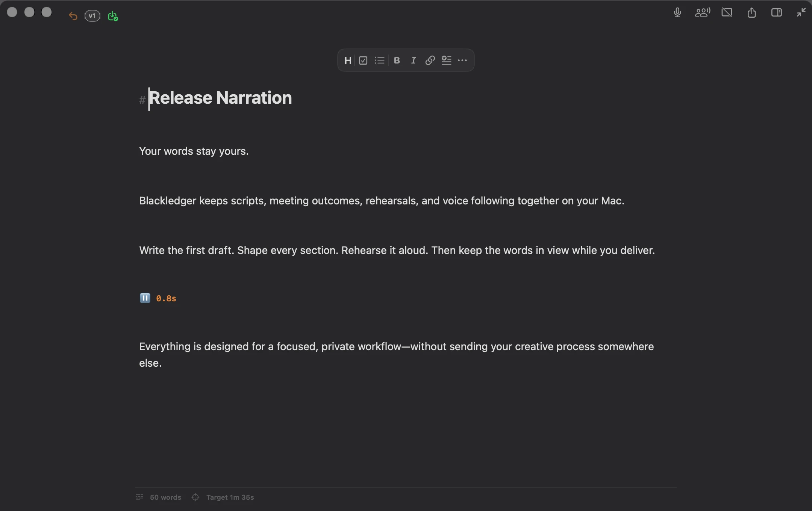Toggle bold formatting
The image size is (812, 511).
point(397,60)
